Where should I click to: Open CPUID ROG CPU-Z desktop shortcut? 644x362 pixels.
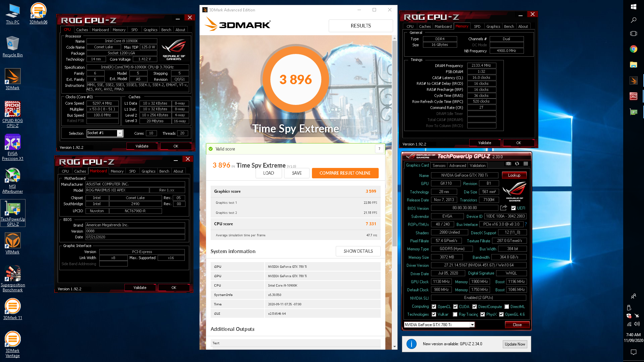[13, 114]
